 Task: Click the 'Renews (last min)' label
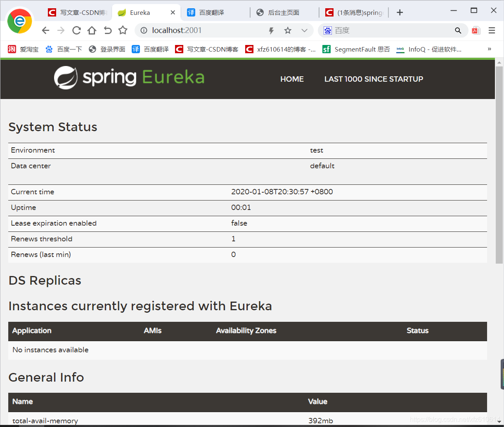pyautogui.click(x=41, y=255)
